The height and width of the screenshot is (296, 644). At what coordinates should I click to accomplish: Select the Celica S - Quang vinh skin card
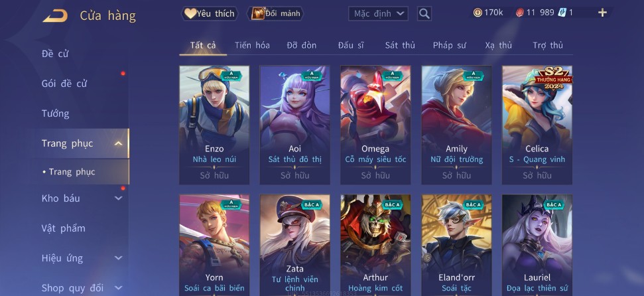coord(537,125)
